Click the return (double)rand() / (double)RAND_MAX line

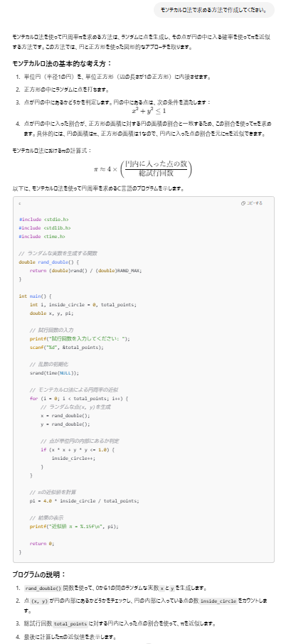[x=85, y=270]
